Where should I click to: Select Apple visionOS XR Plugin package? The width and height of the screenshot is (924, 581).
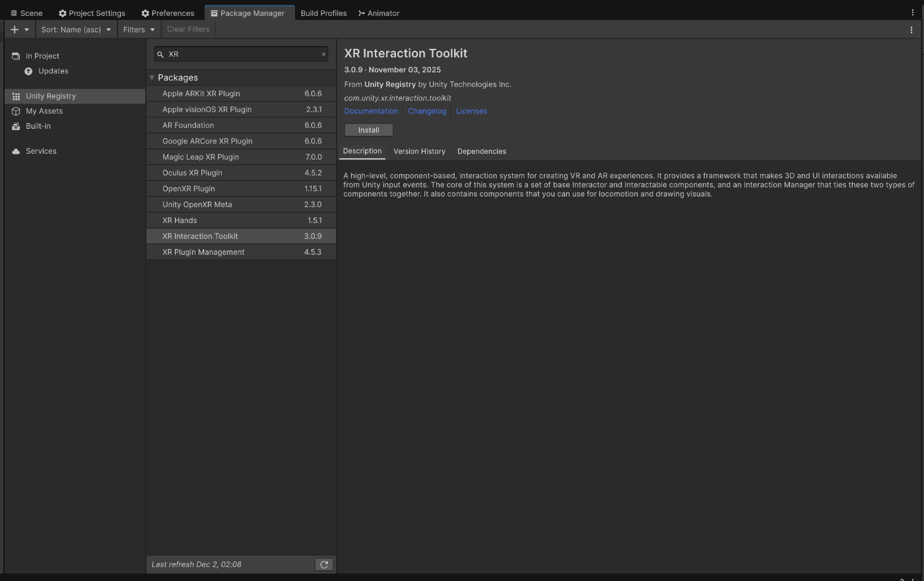tap(241, 109)
